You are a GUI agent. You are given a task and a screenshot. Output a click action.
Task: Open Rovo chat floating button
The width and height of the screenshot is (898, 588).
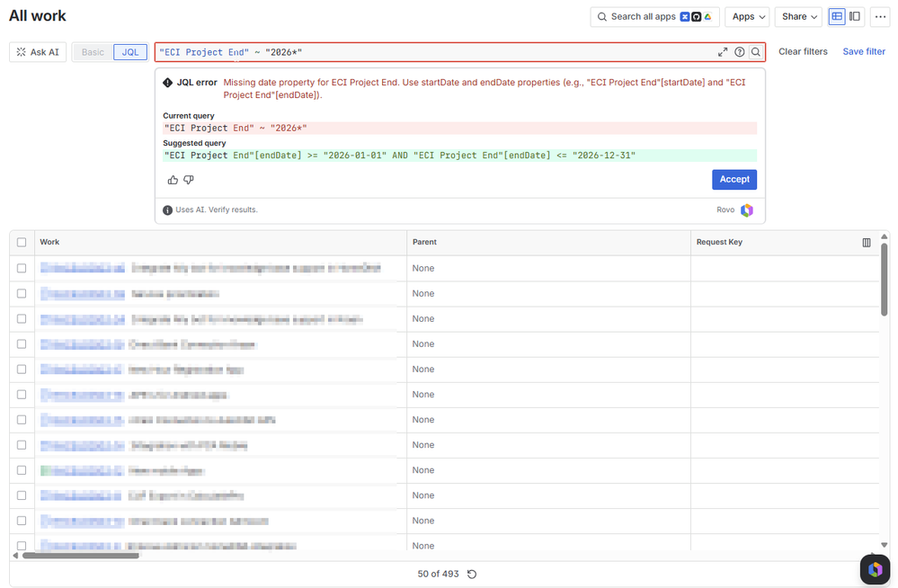pyautogui.click(x=876, y=570)
